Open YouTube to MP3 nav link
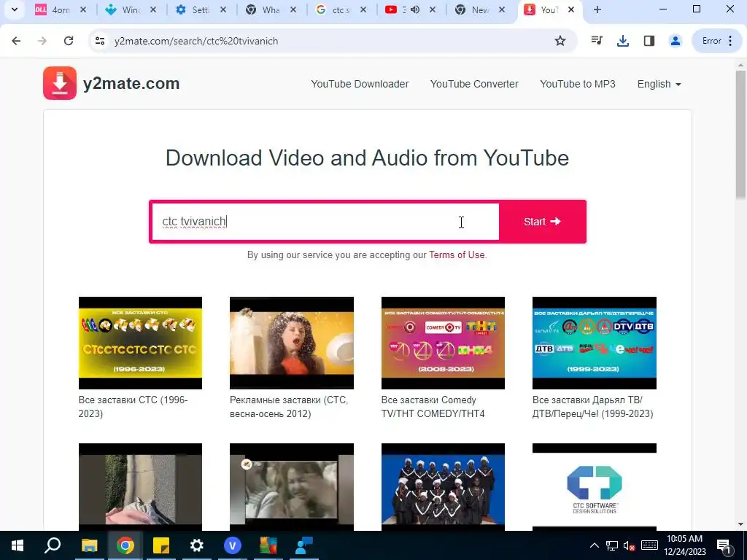The image size is (747, 560). 578,84
